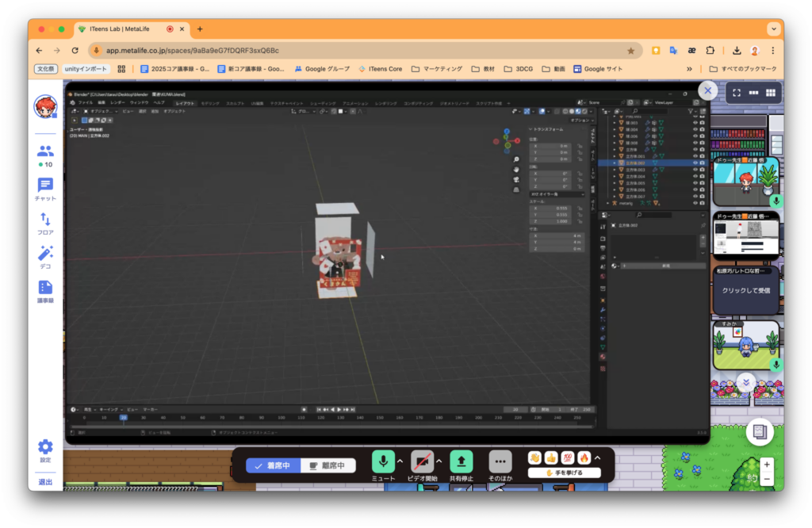Open the 動画 bookmark folder
This screenshot has width=812, height=528.
pos(553,69)
